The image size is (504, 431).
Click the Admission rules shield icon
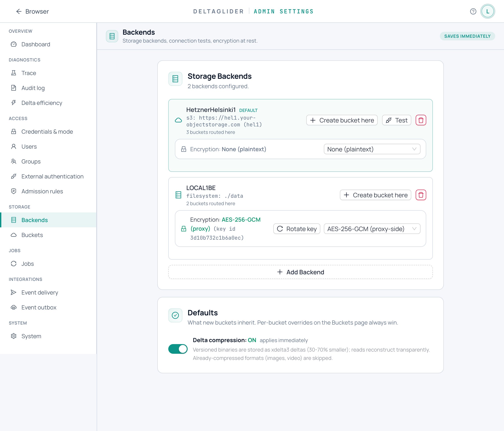pos(14,191)
